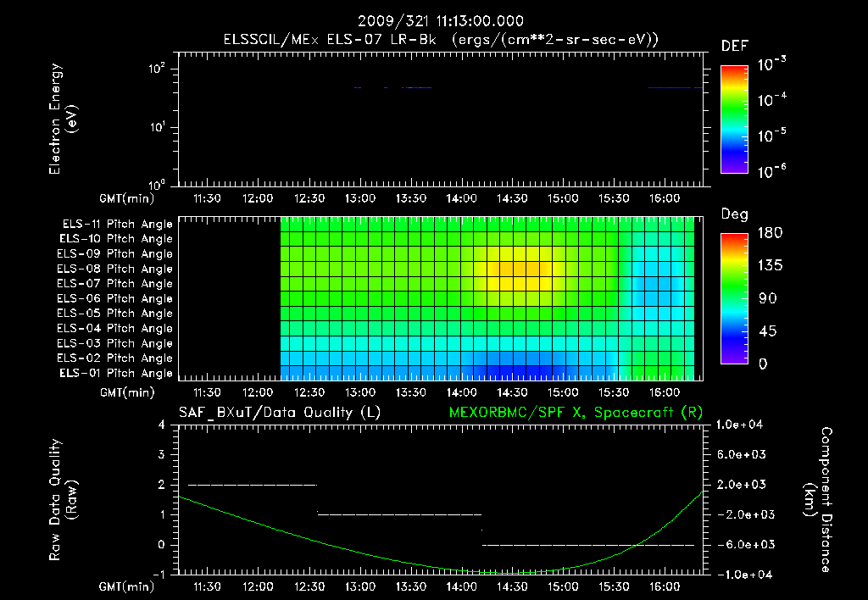Click the data quality segment at level 0
The image size is (868, 600).
click(x=588, y=545)
